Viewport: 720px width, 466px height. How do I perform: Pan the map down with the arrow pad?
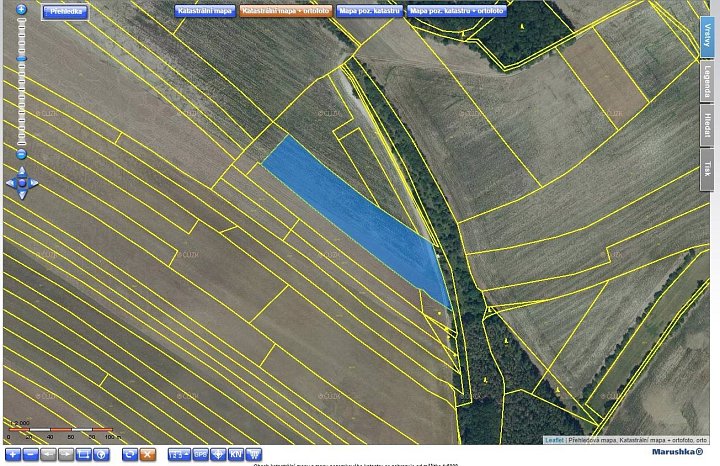[x=22, y=195]
